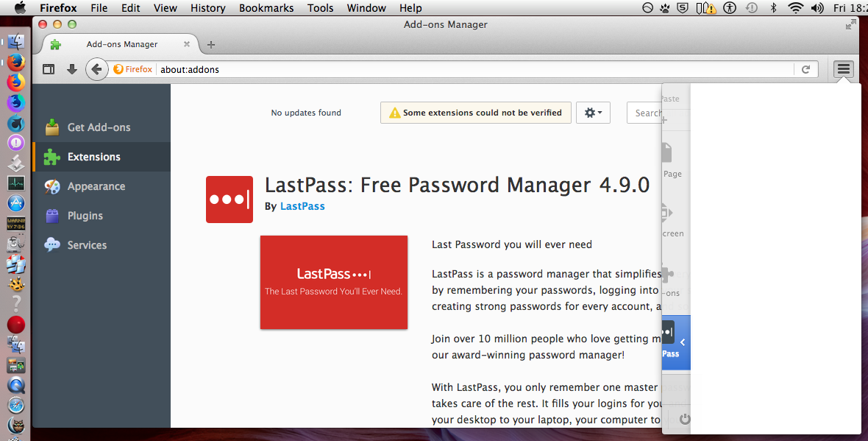
Task: Open the Downloads arrow icon in toolbar
Action: click(71, 69)
